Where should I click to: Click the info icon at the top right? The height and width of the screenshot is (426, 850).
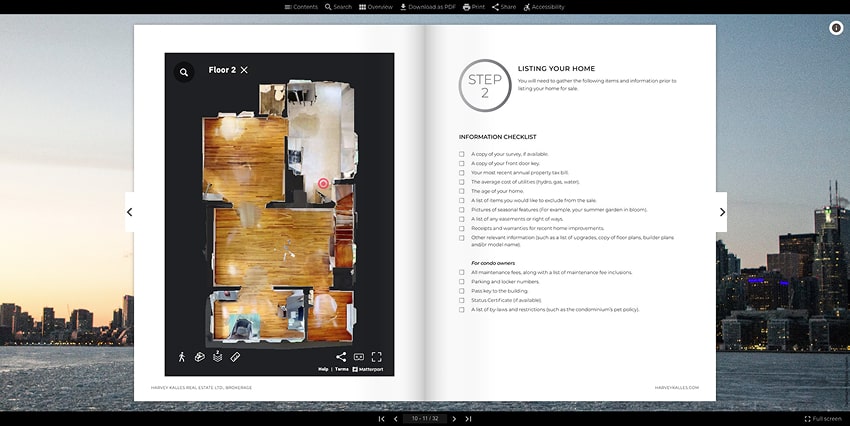point(836,28)
